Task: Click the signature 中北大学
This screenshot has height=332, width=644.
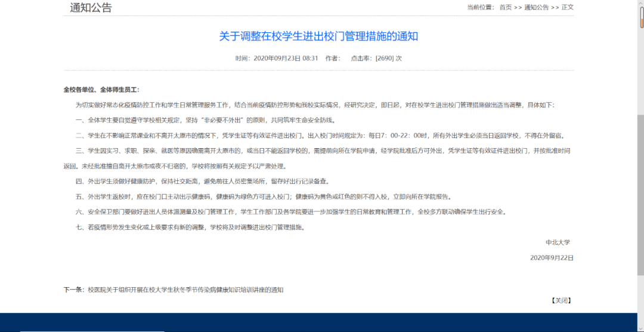Action: point(558,242)
